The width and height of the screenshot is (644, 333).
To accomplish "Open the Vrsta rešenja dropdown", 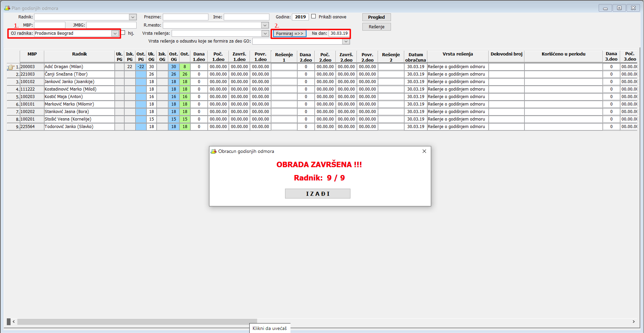I will tap(265, 33).
